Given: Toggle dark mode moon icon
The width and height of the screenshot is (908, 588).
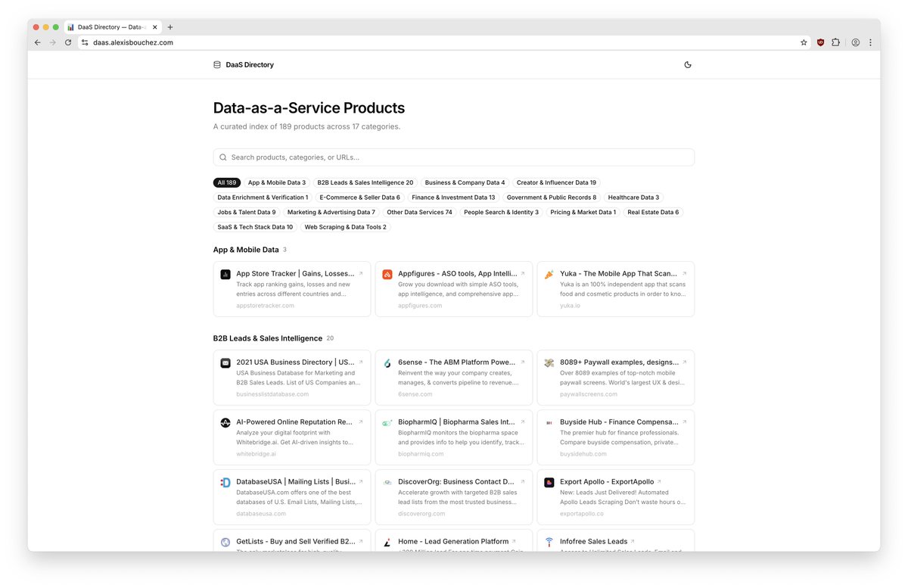Looking at the screenshot, I should (688, 65).
